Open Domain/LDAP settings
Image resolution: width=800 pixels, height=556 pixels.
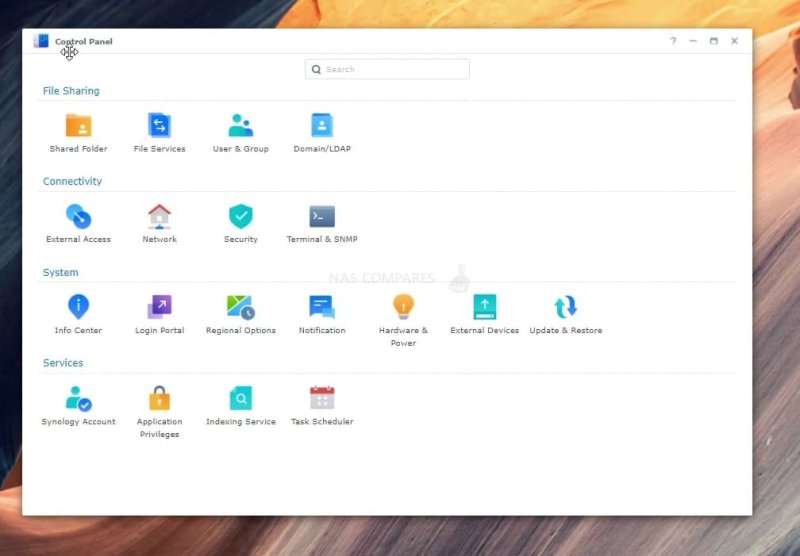click(x=322, y=126)
